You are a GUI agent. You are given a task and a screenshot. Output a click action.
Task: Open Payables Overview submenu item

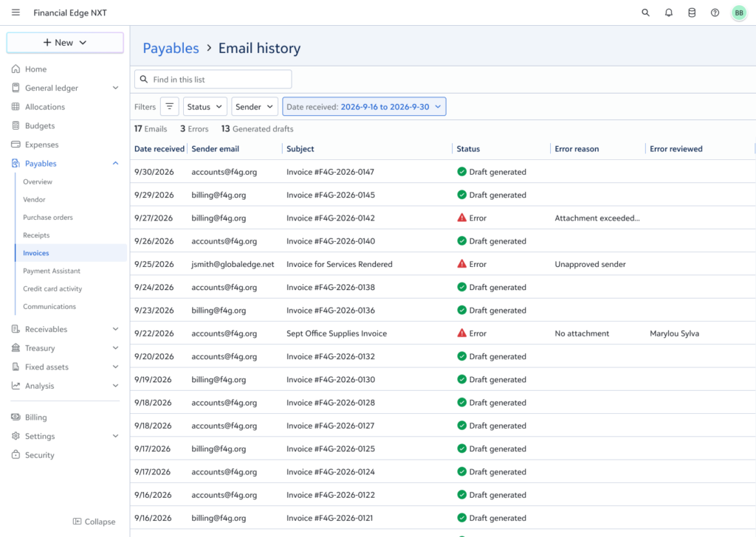pyautogui.click(x=38, y=181)
